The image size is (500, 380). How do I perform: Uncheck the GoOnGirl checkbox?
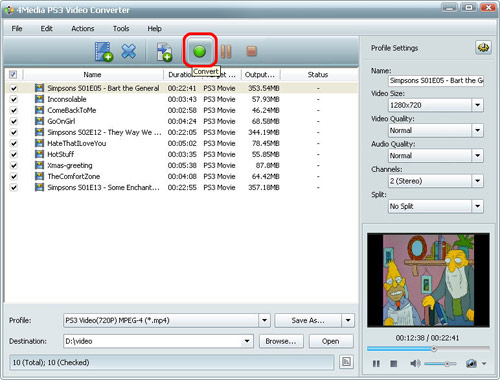14,121
